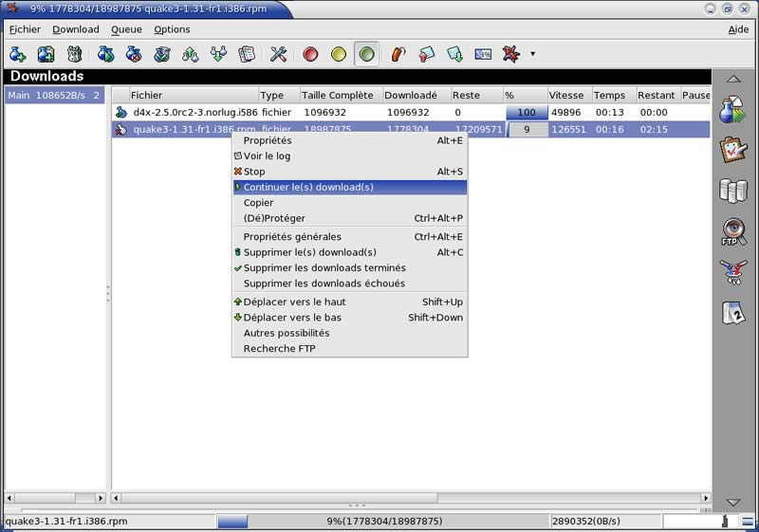This screenshot has height=532, width=759.
Task: Click the paste URL from clipboard icon
Action: click(x=46, y=54)
